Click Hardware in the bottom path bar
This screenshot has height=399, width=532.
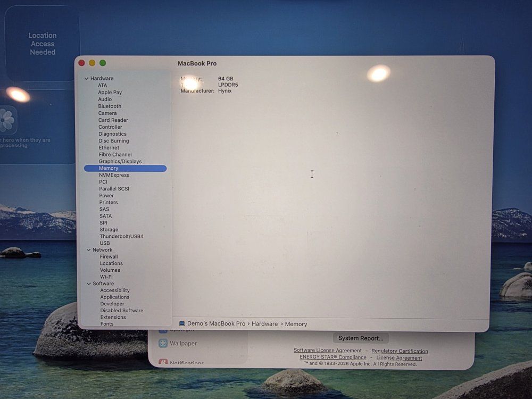coord(264,324)
